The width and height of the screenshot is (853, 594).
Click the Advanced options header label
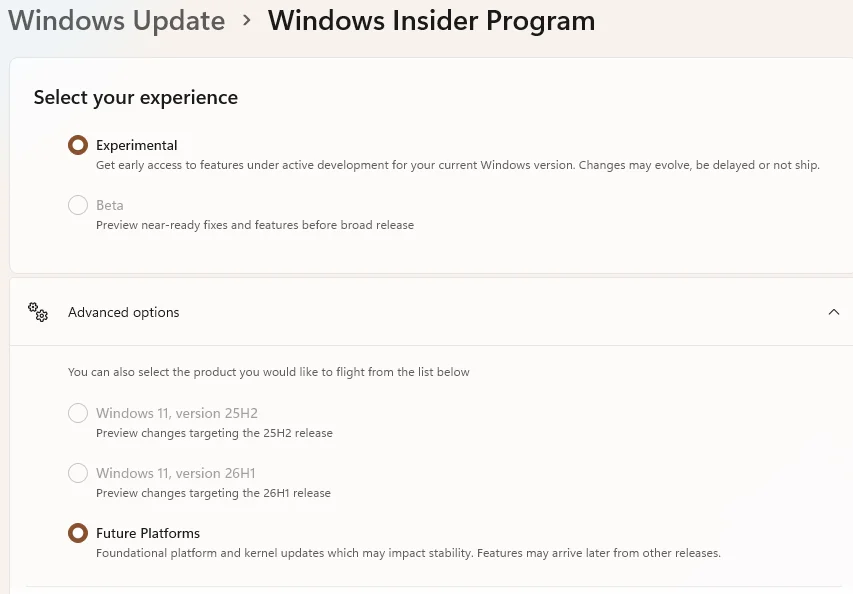(x=123, y=312)
